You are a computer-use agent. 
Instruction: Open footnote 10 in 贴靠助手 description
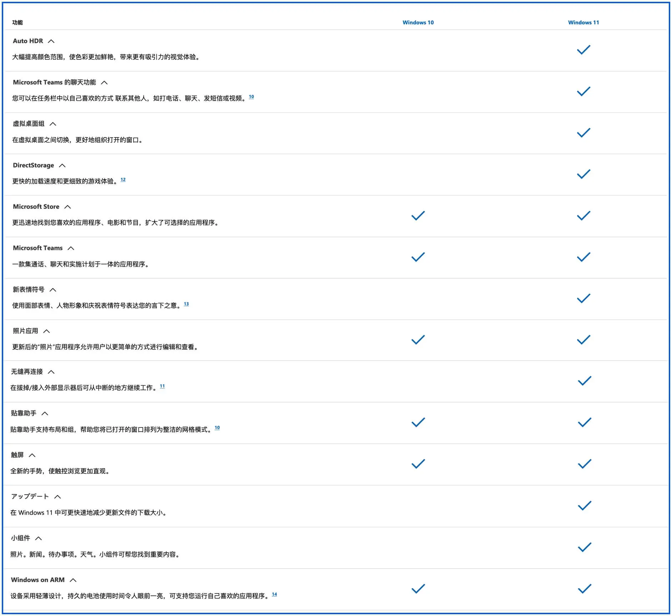217,428
